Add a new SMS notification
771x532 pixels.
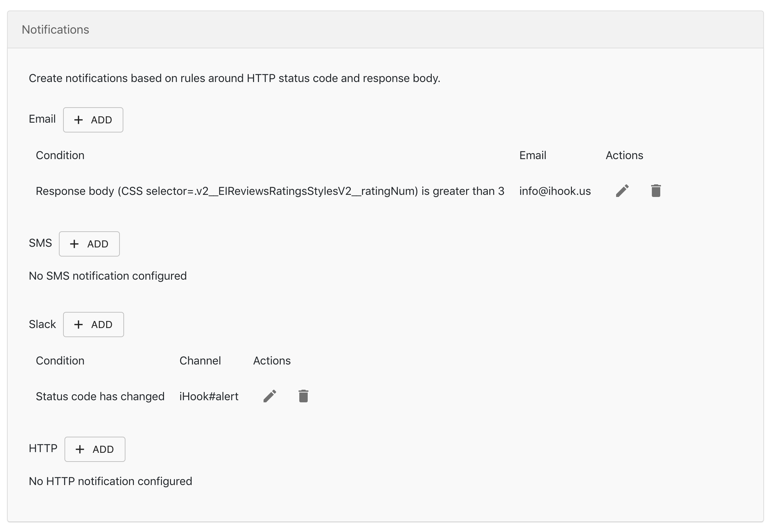coord(89,244)
